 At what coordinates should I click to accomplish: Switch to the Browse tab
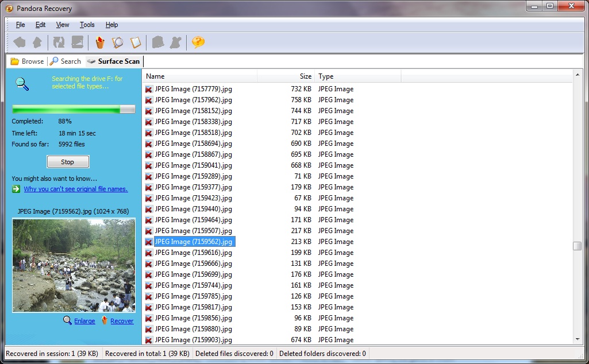click(27, 61)
